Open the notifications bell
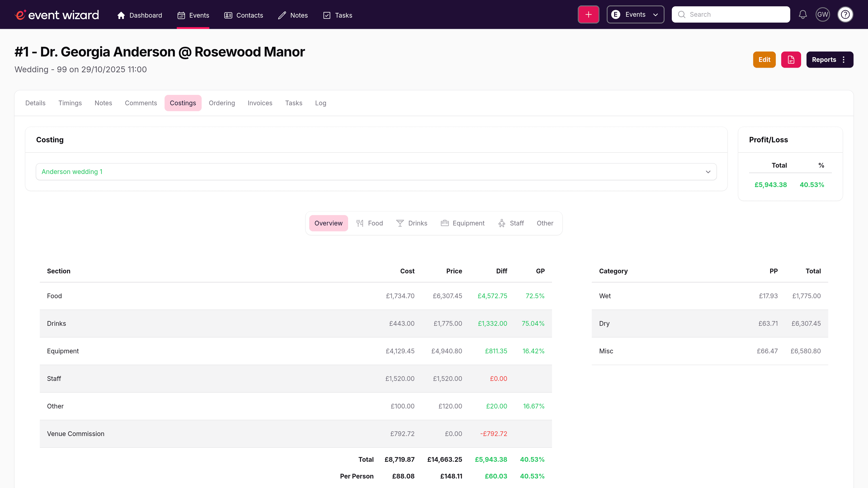The width and height of the screenshot is (868, 488). tap(803, 14)
